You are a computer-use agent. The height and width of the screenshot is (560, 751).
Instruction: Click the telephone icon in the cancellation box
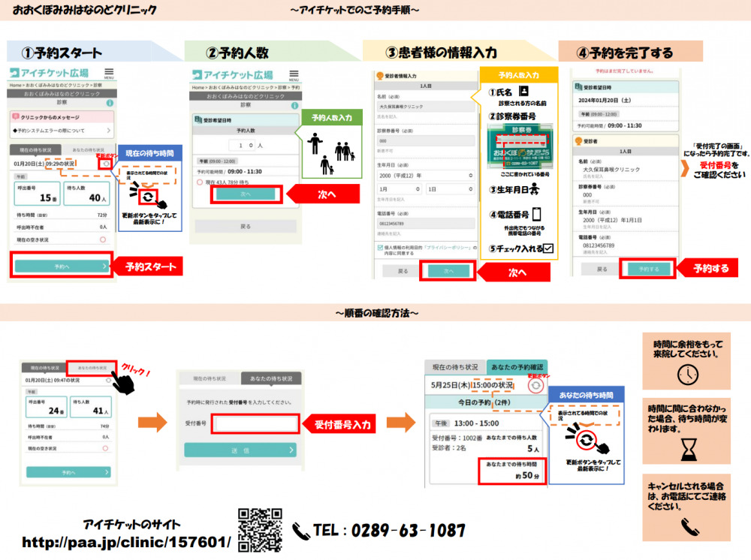point(689,527)
